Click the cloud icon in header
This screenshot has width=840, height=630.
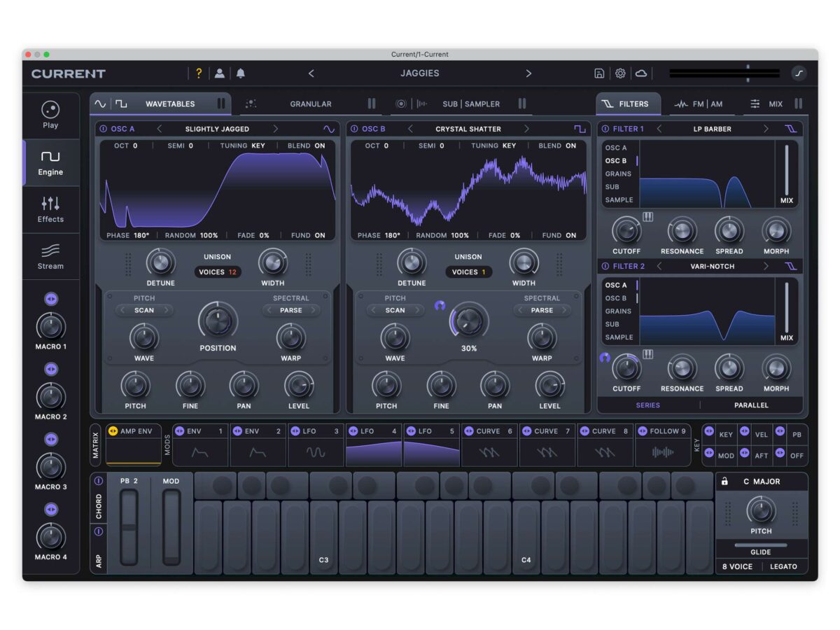[641, 73]
